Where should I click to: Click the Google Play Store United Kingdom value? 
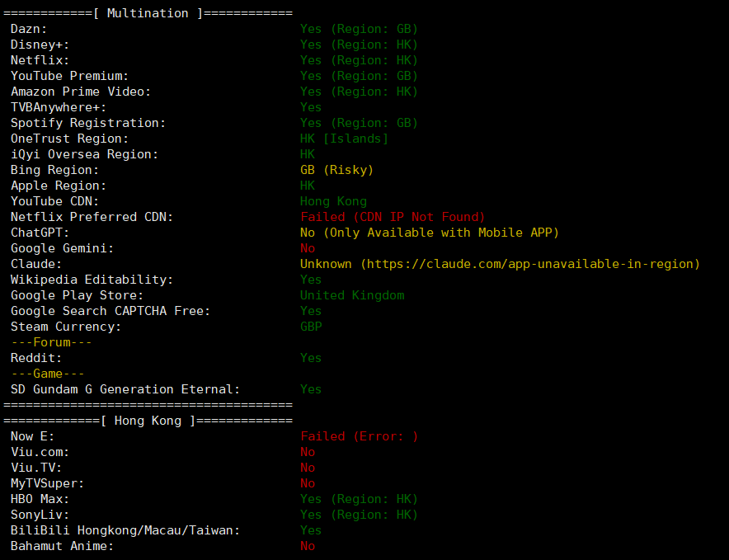point(352,295)
